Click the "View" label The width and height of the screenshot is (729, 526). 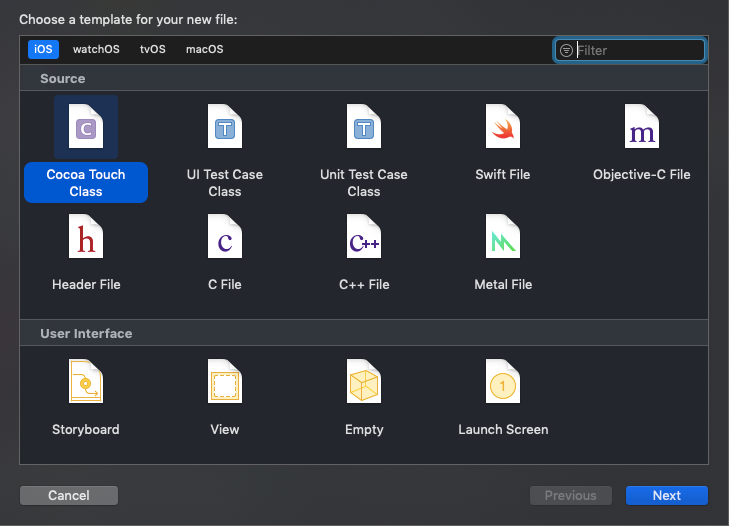point(225,429)
